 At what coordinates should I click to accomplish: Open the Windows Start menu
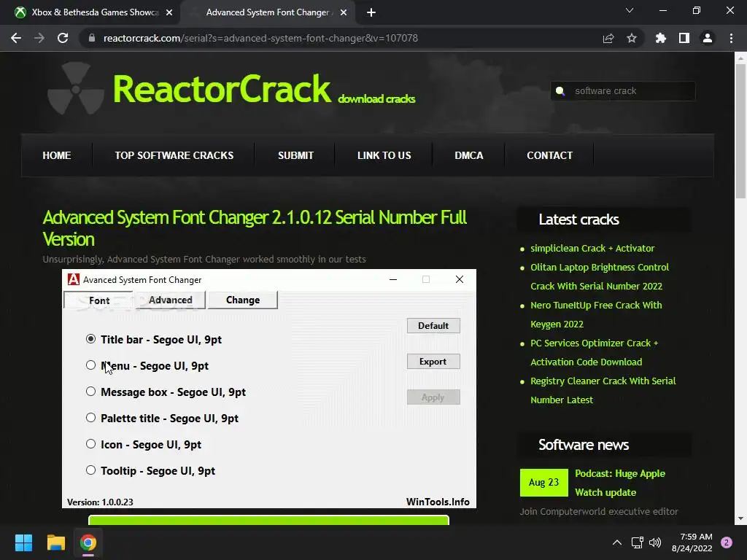point(23,542)
